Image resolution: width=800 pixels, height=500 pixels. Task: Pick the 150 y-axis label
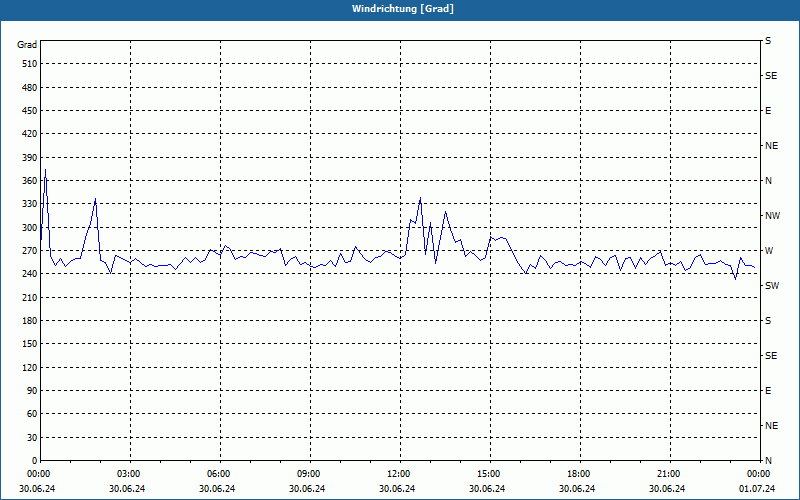point(30,344)
